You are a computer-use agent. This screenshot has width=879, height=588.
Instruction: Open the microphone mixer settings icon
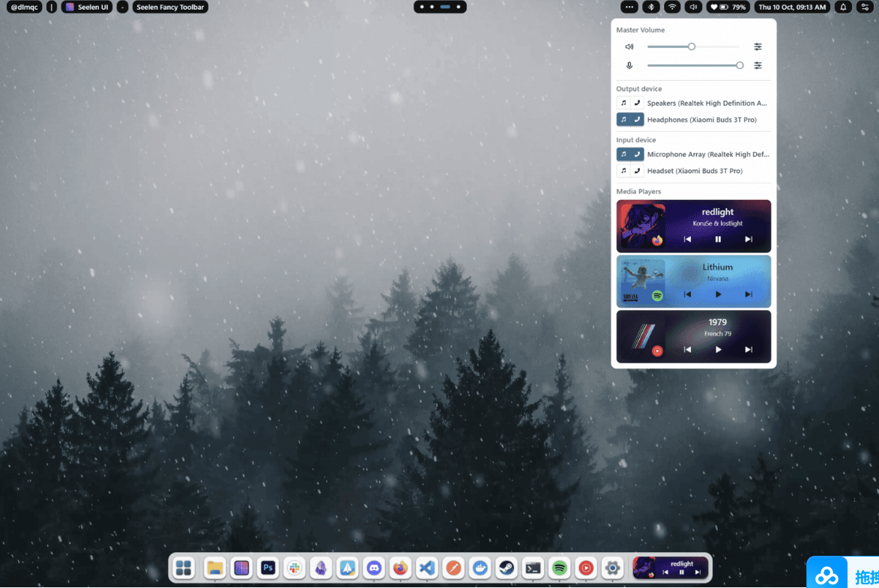[x=758, y=65]
